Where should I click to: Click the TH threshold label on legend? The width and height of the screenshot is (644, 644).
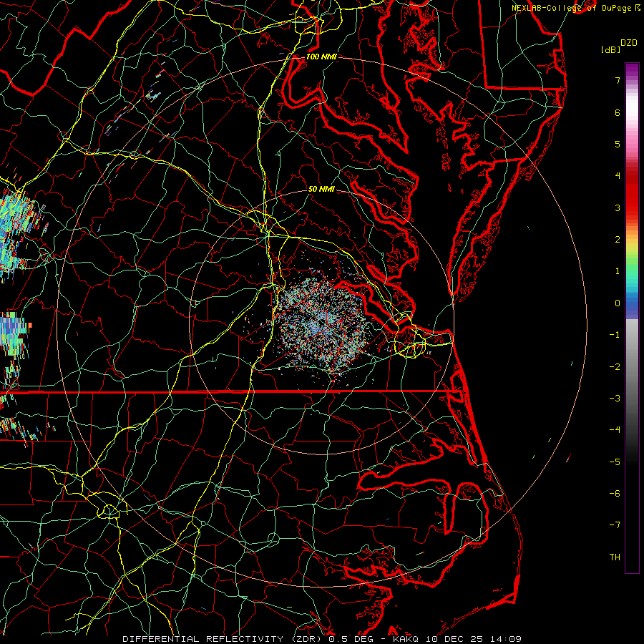click(615, 557)
